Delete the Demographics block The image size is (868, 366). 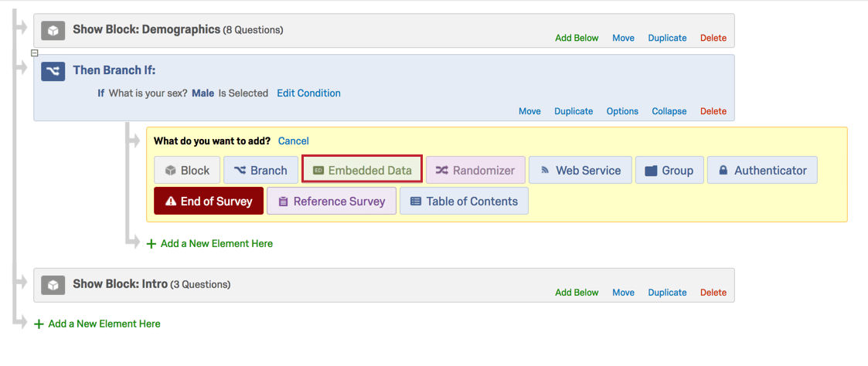click(713, 38)
